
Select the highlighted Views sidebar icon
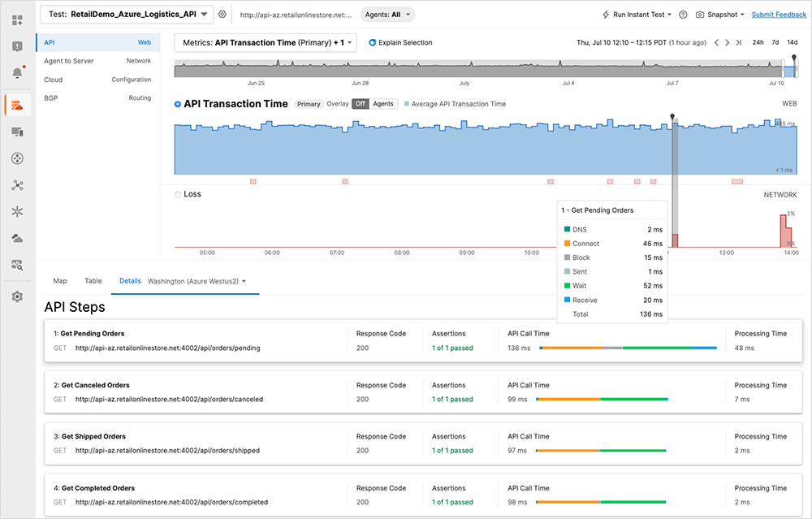(17, 106)
